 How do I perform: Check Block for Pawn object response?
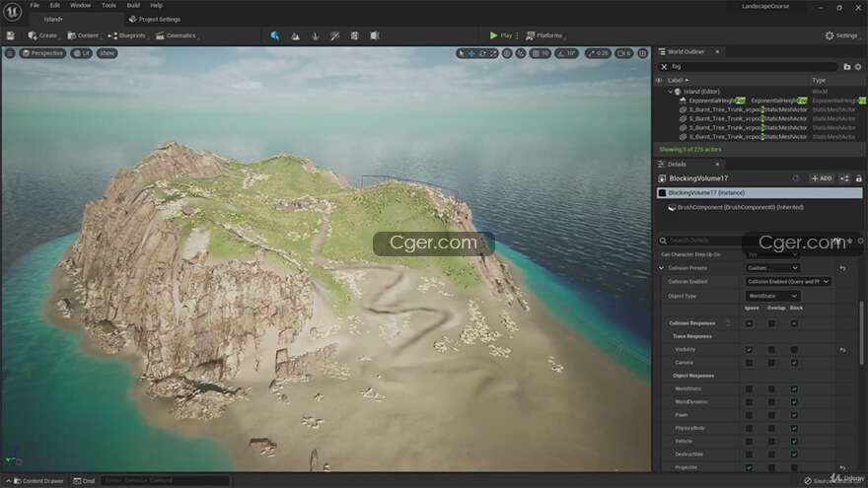click(794, 415)
